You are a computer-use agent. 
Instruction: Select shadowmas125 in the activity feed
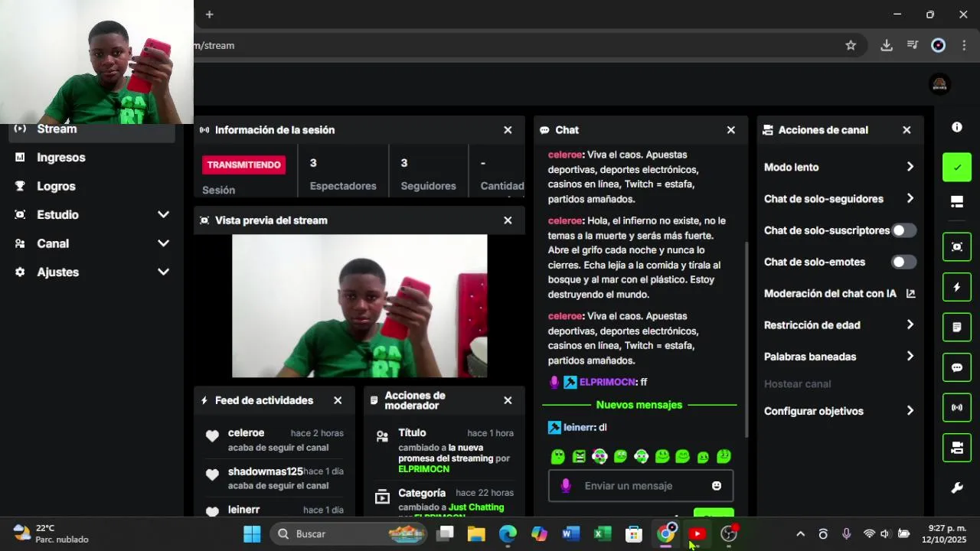(266, 471)
